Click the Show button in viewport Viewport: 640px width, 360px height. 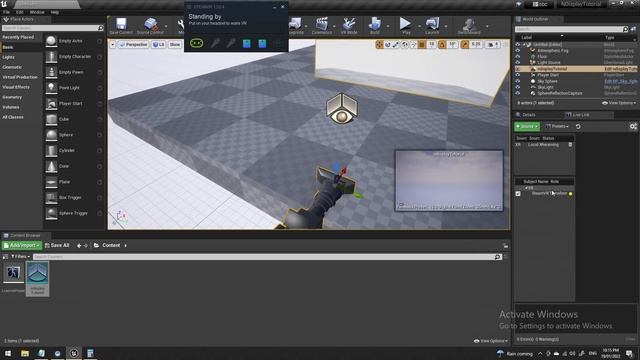tap(175, 44)
